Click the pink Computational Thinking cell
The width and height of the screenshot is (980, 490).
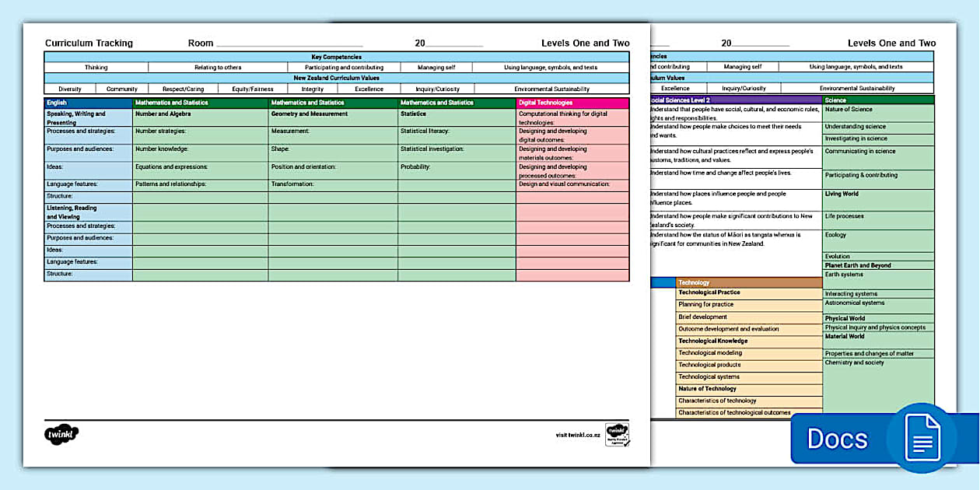pyautogui.click(x=573, y=117)
